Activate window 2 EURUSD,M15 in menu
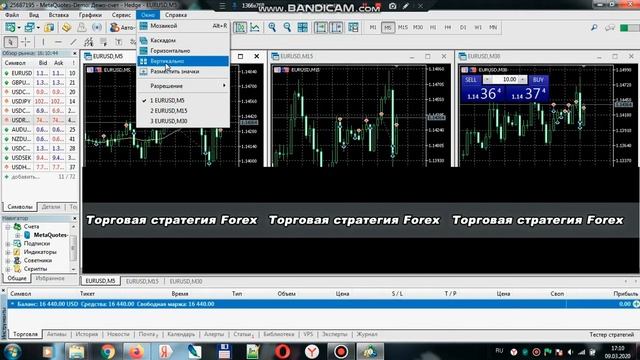Image resolution: width=640 pixels, height=360 pixels. (x=183, y=111)
